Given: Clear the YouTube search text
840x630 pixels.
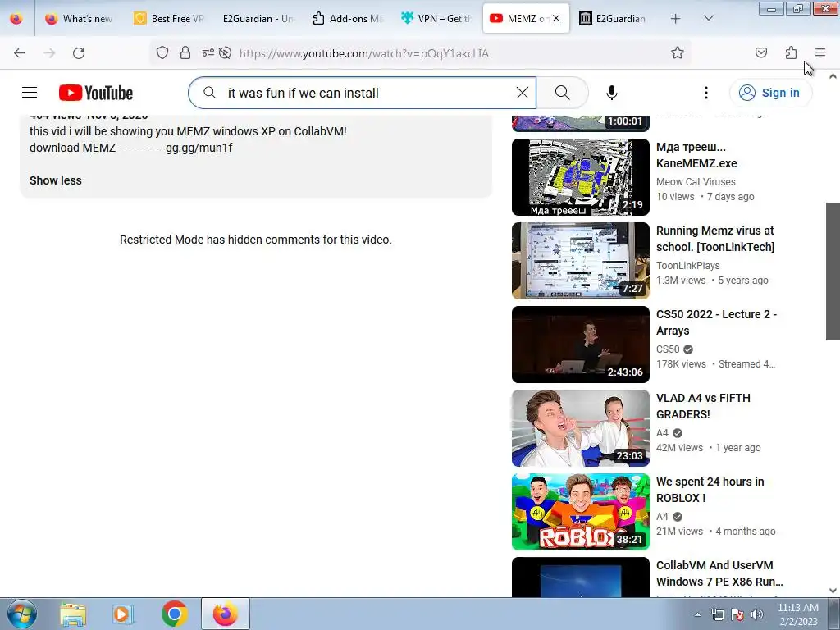Looking at the screenshot, I should click(x=523, y=93).
